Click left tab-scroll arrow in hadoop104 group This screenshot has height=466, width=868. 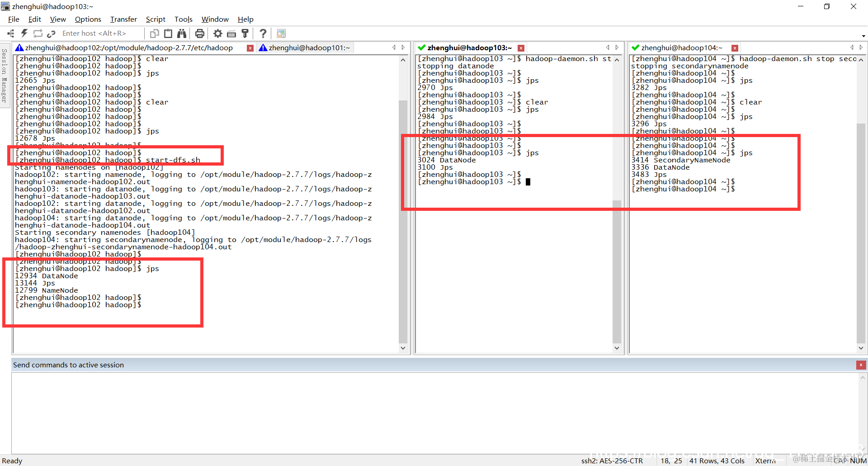pyautogui.click(x=852, y=48)
